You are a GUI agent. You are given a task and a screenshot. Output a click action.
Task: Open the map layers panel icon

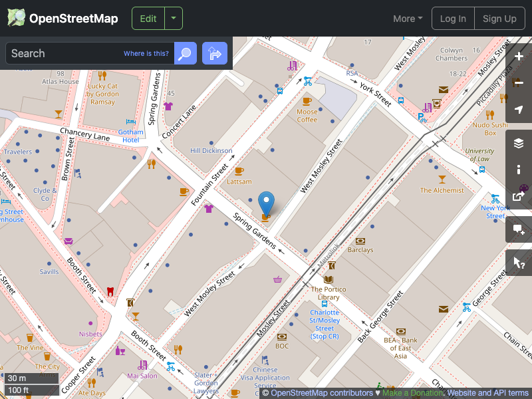519,142
